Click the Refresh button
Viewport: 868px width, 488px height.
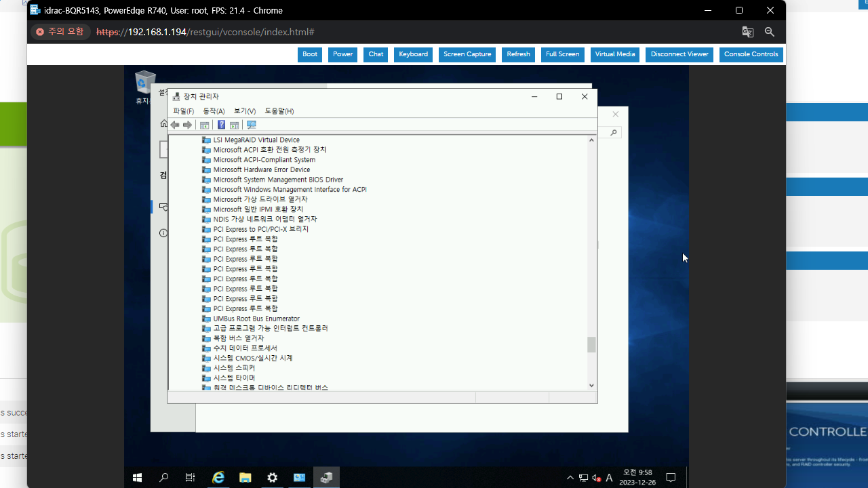pos(518,54)
